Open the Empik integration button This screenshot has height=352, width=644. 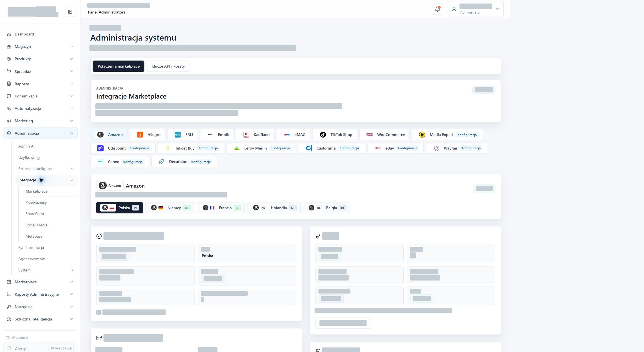click(x=217, y=135)
